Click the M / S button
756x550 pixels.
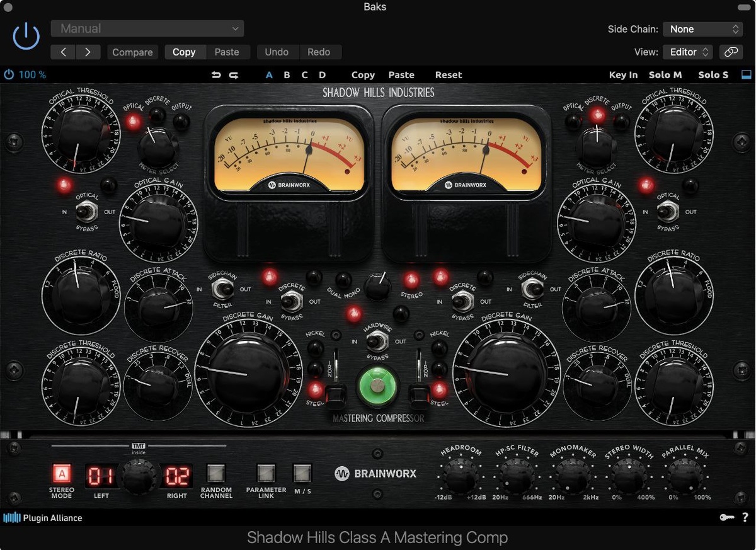[302, 474]
